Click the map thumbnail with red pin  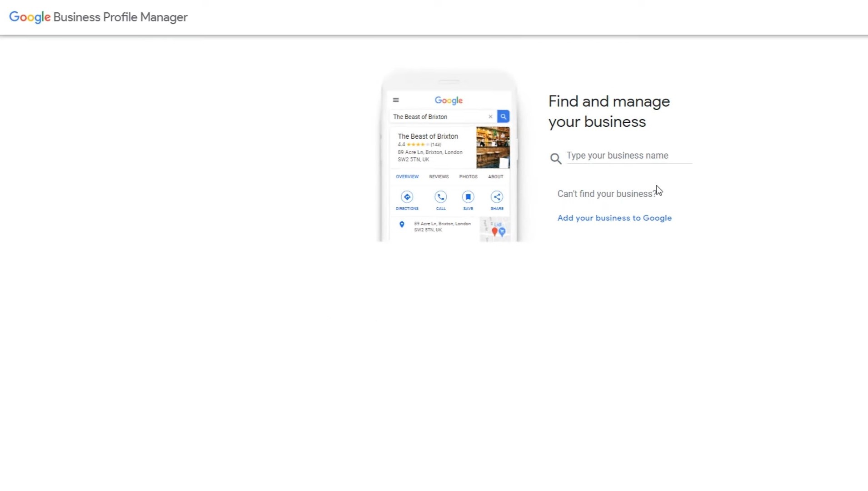coord(495,230)
